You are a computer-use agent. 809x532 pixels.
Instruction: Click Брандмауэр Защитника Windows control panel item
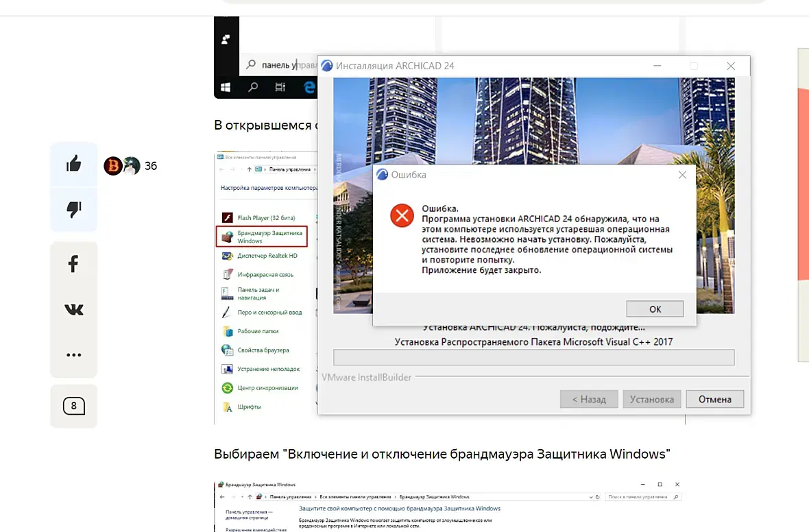coord(262,237)
